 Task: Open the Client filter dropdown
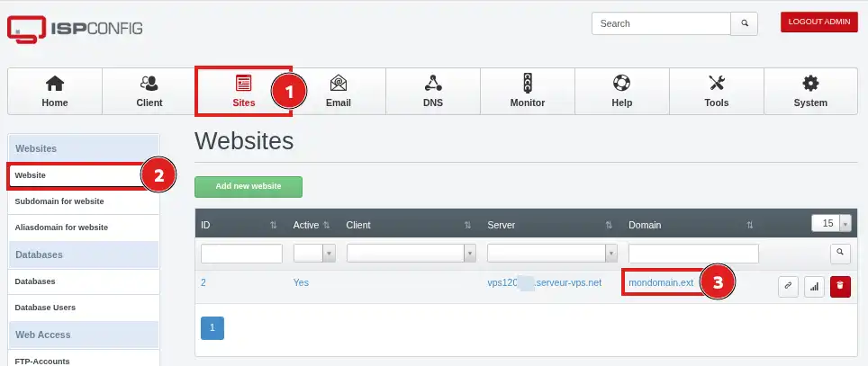[411, 254]
